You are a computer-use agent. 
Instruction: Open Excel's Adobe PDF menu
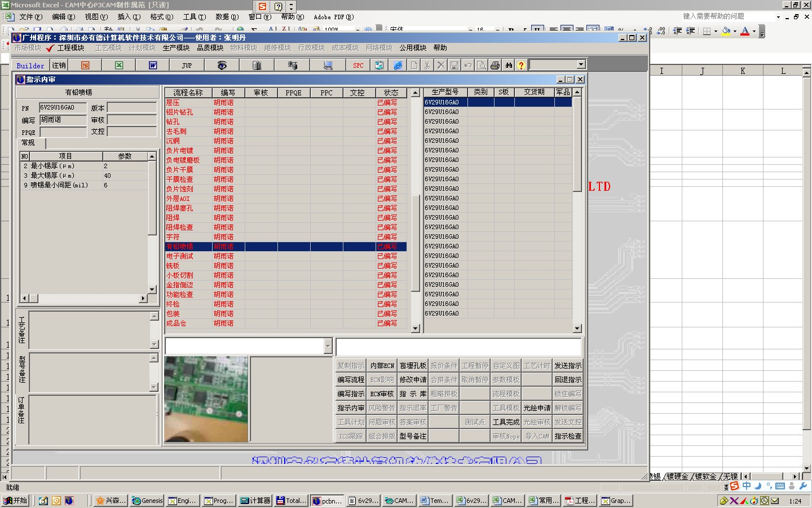(333, 17)
